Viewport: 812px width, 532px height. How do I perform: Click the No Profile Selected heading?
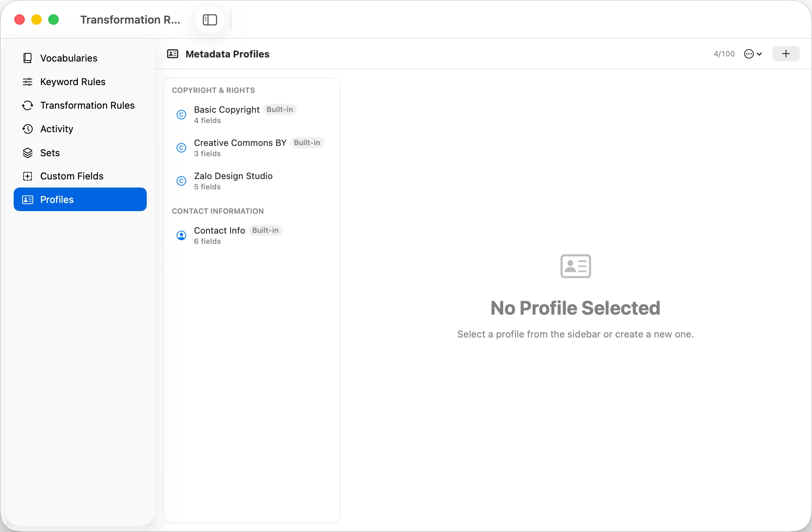pyautogui.click(x=576, y=308)
